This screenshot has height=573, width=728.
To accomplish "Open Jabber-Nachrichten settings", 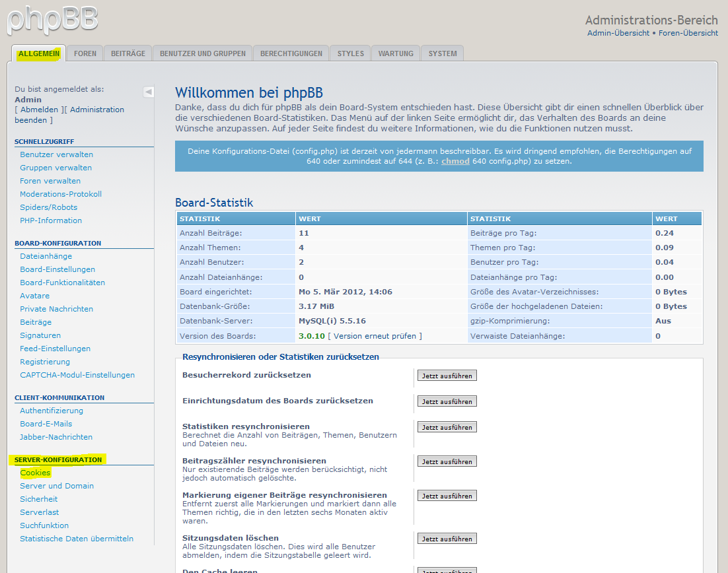I will pos(56,437).
